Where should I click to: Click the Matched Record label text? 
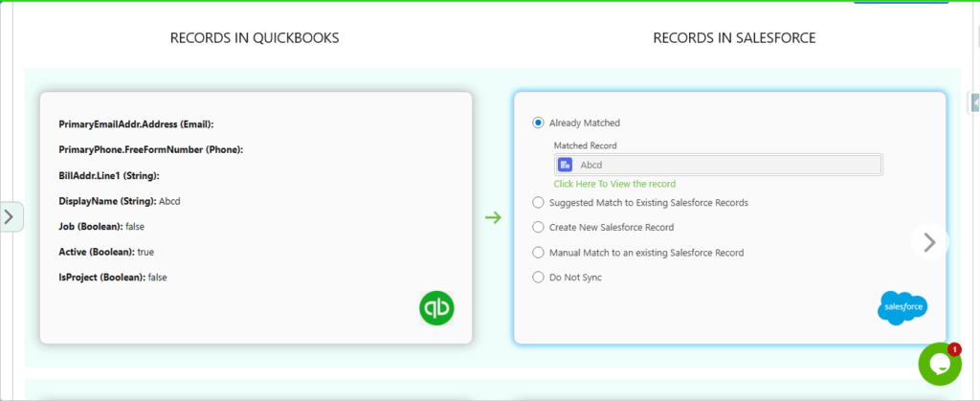pos(585,145)
